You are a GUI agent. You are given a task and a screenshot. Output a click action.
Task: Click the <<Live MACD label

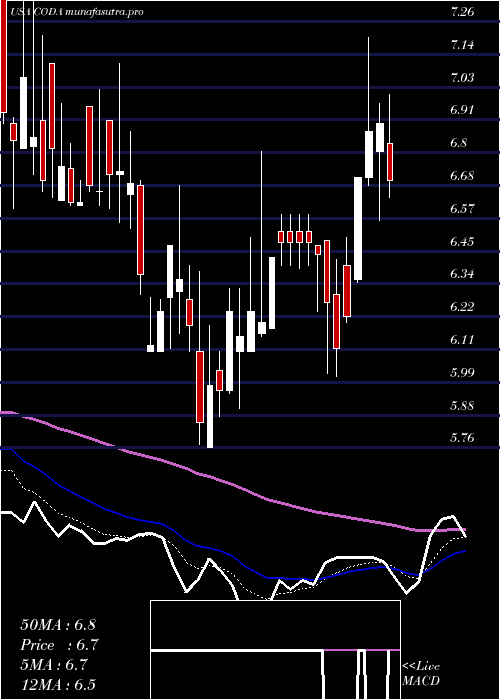[421, 673]
